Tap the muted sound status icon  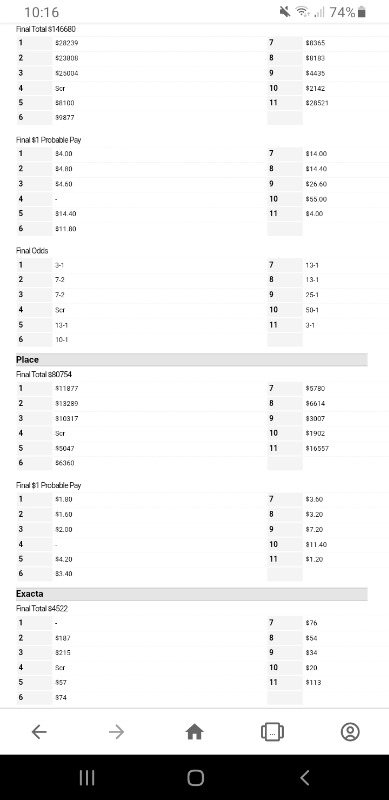[x=285, y=12]
